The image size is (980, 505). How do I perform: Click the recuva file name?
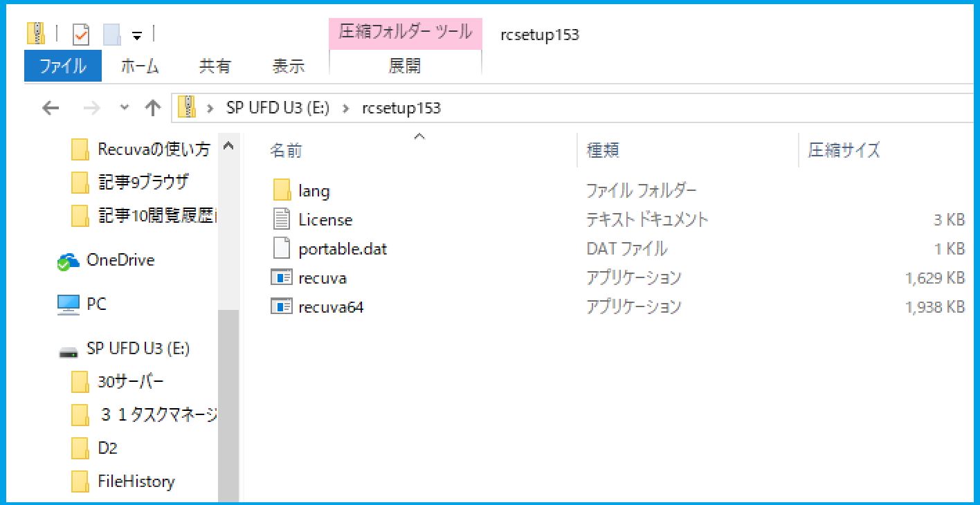[323, 278]
